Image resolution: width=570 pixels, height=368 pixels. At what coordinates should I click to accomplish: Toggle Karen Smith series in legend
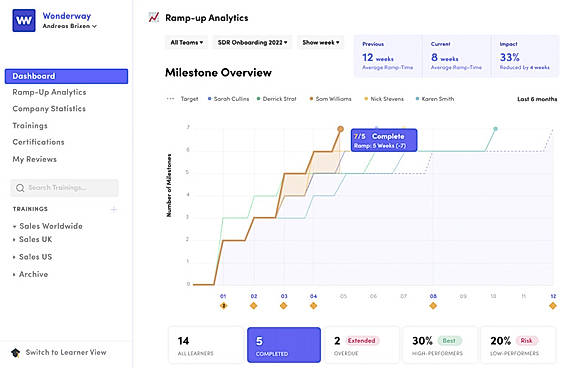[x=435, y=99]
